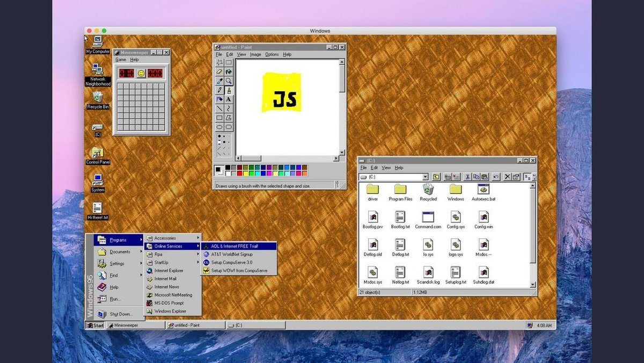This screenshot has height=363, width=644.
Task: Expand the Documents submenu in Start menu
Action: 119,252
